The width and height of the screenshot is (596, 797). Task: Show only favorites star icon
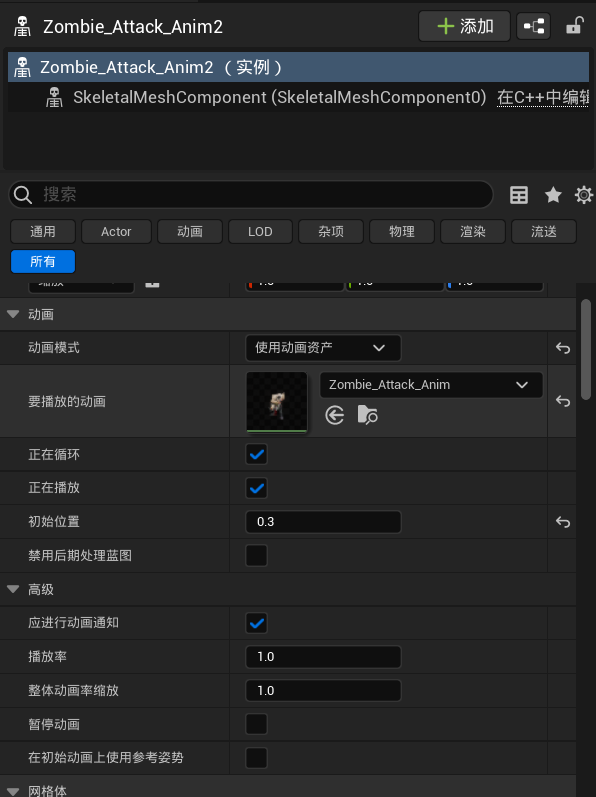(553, 195)
